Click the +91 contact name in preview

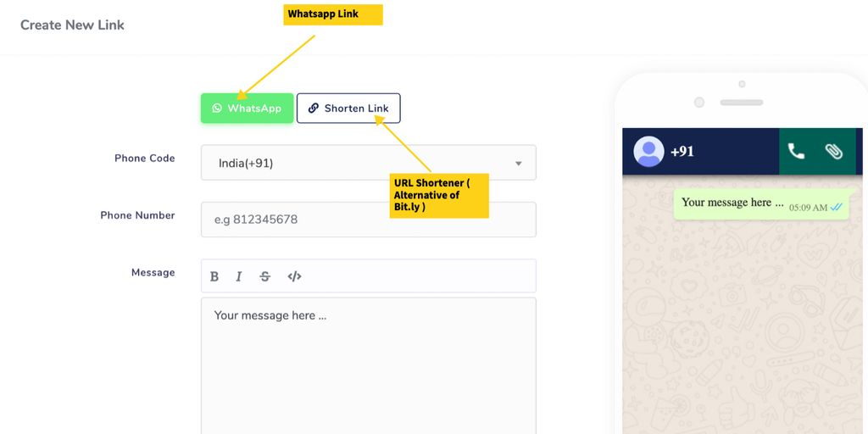tap(682, 152)
